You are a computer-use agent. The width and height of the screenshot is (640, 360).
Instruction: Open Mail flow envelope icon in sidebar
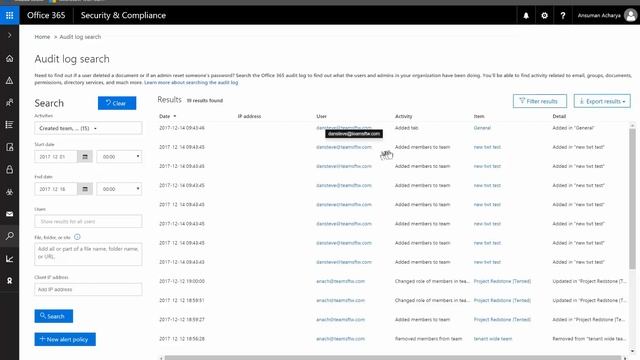[x=9, y=214]
